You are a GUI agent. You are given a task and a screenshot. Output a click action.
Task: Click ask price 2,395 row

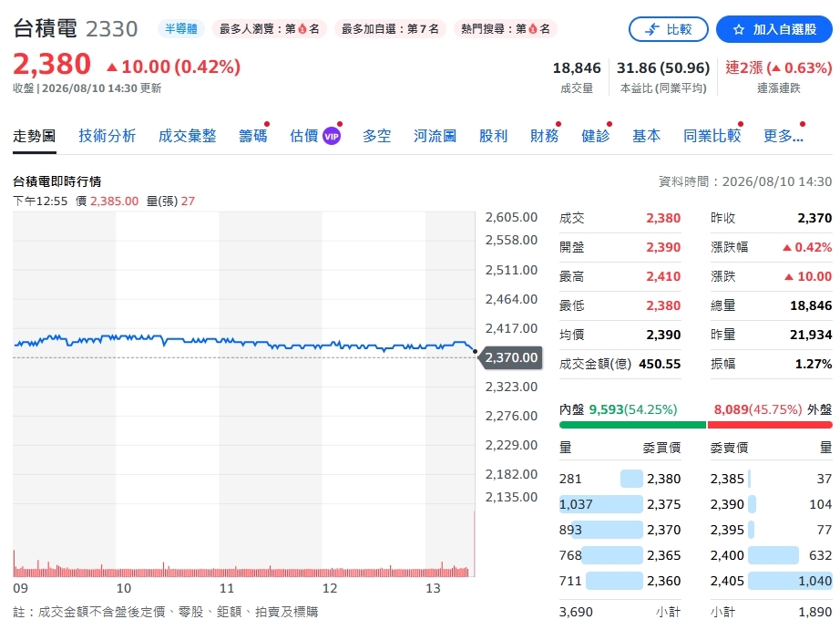click(x=772, y=530)
